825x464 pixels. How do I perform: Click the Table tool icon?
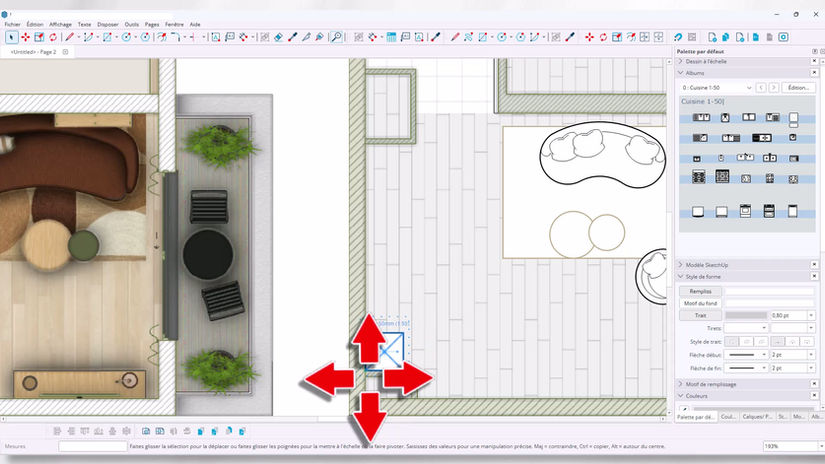click(x=391, y=37)
